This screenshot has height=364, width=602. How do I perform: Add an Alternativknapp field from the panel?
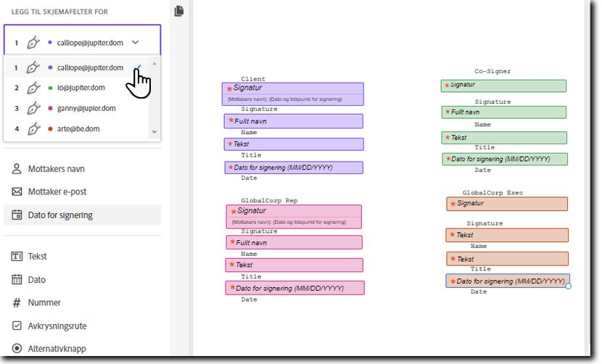click(x=82, y=349)
